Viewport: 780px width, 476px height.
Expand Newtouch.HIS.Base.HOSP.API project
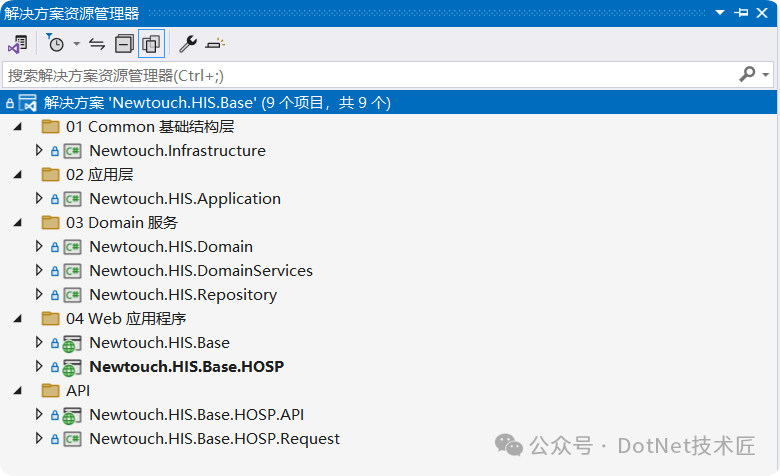pos(39,414)
